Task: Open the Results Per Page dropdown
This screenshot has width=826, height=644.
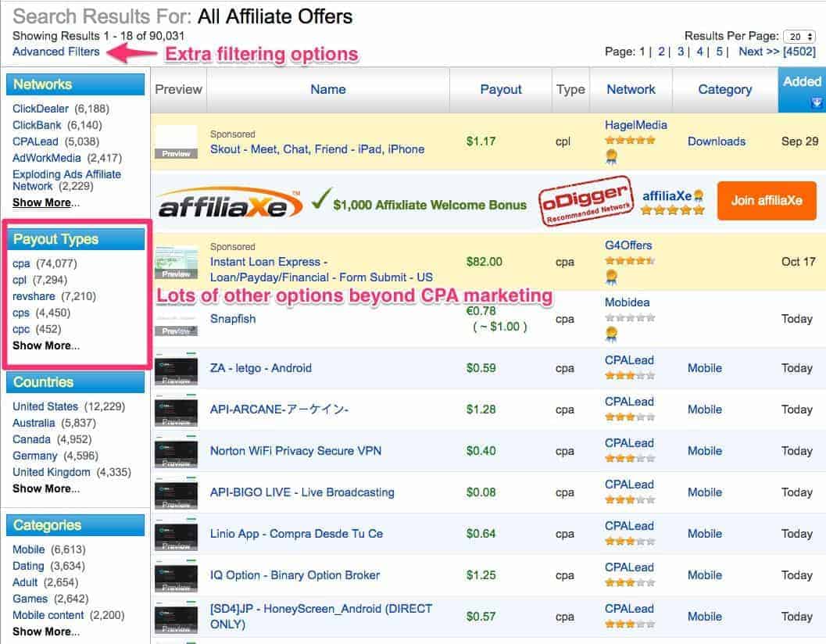Action: pyautogui.click(x=799, y=37)
